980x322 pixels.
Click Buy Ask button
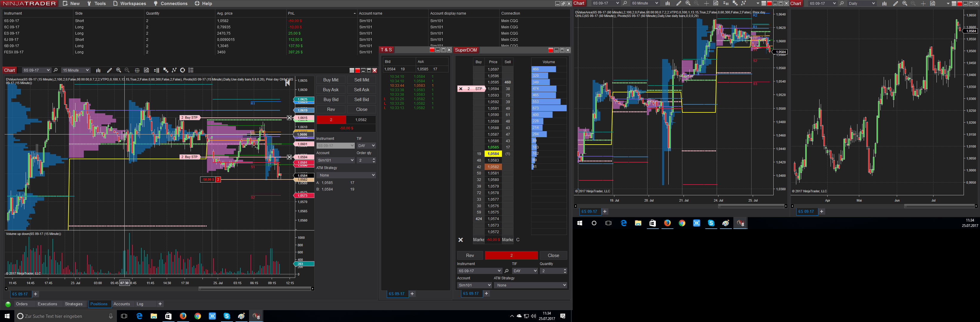(331, 90)
